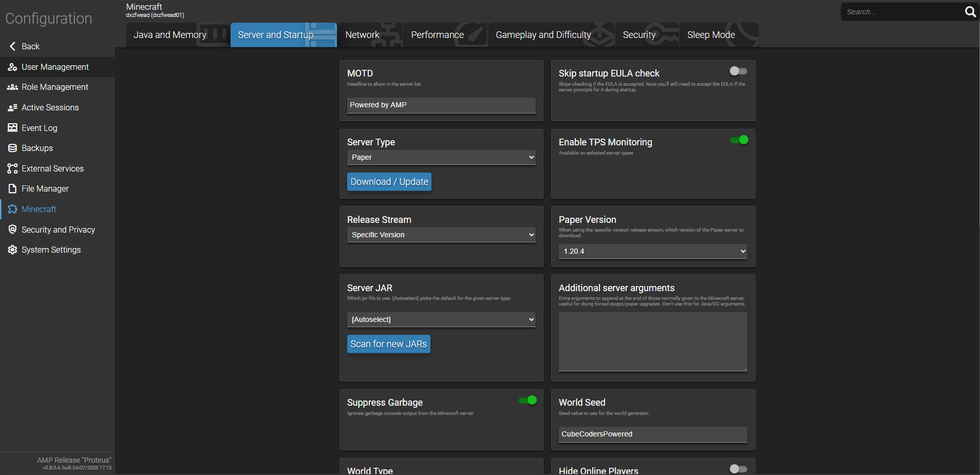Click the Active Sessions icon
Viewport: 980px width, 475px height.
click(12, 107)
